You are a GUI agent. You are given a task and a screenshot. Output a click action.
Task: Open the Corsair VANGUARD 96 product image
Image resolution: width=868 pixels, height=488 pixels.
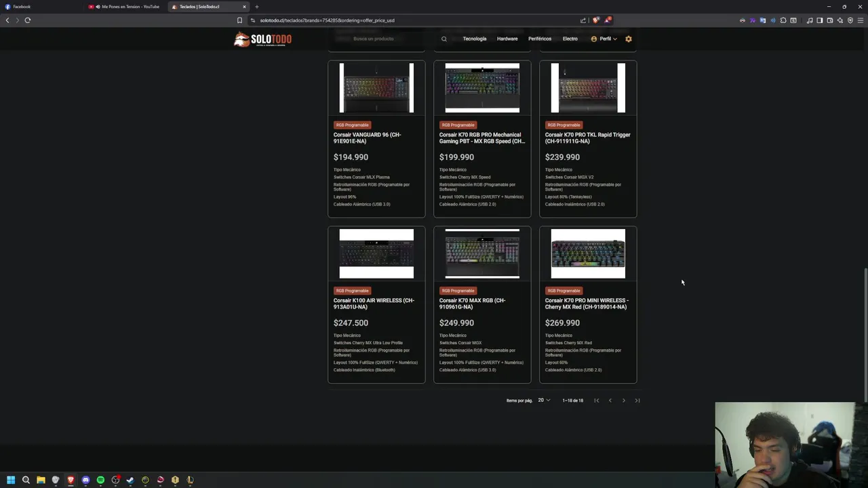point(376,88)
